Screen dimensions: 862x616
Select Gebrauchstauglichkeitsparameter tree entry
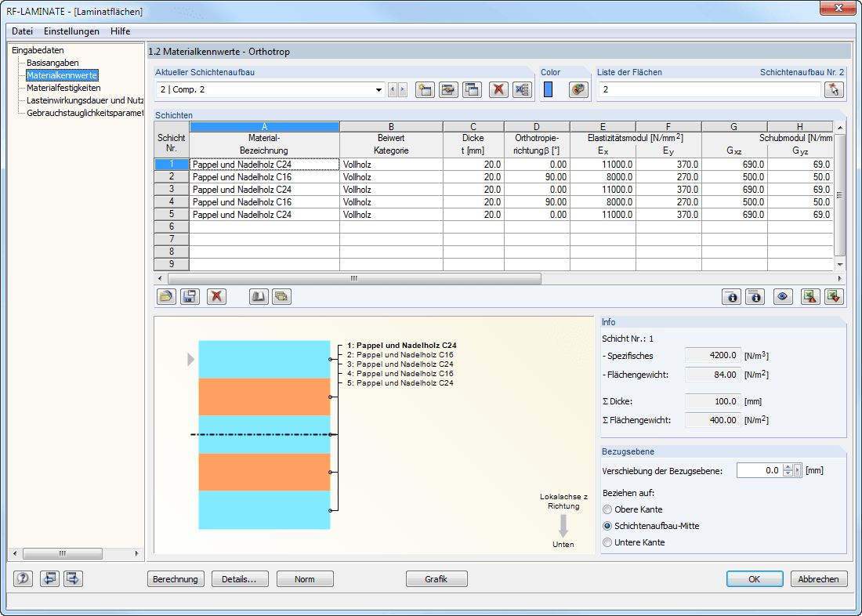pos(85,113)
